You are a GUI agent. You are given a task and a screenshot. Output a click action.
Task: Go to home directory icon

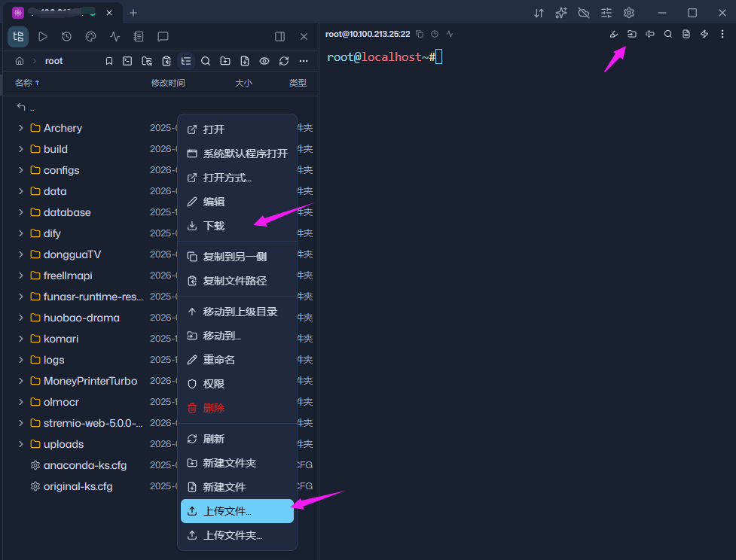click(x=20, y=61)
